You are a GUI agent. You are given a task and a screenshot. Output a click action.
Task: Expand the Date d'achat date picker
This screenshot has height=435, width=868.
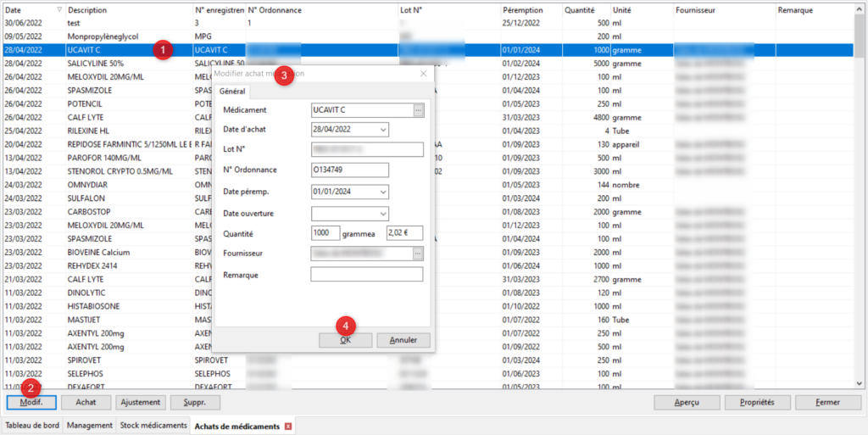pyautogui.click(x=383, y=130)
